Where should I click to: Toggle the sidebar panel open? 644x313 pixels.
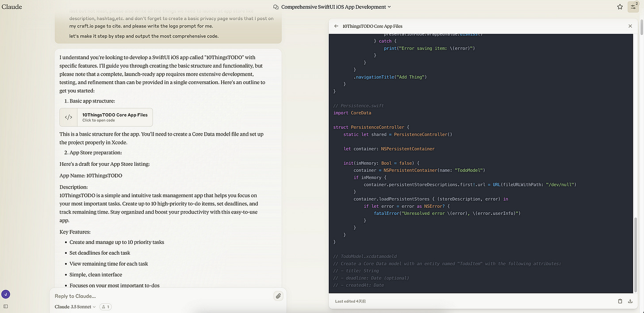coord(6,306)
